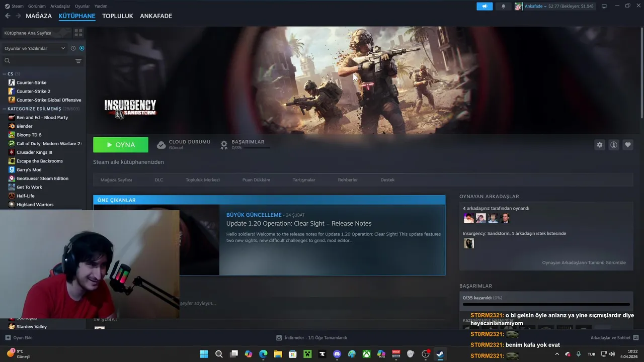This screenshot has height=362, width=644.
Task: Open game settings gear for Insurgency: Sandstorm
Action: pyautogui.click(x=600, y=145)
